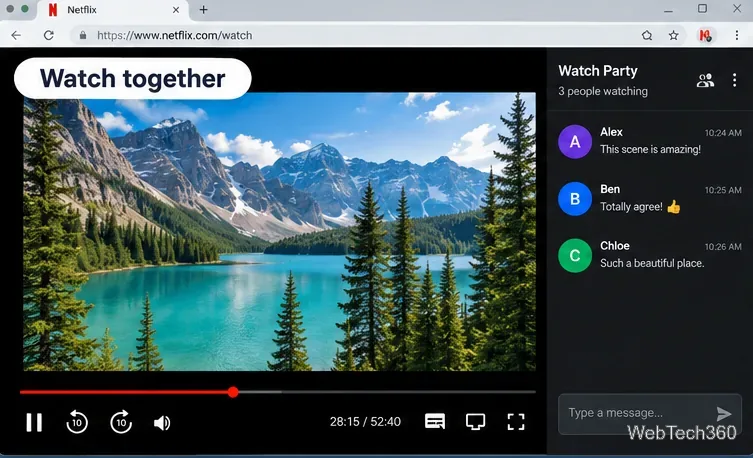Click Alex's purple avatar
The width and height of the screenshot is (753, 458).
coord(575,142)
